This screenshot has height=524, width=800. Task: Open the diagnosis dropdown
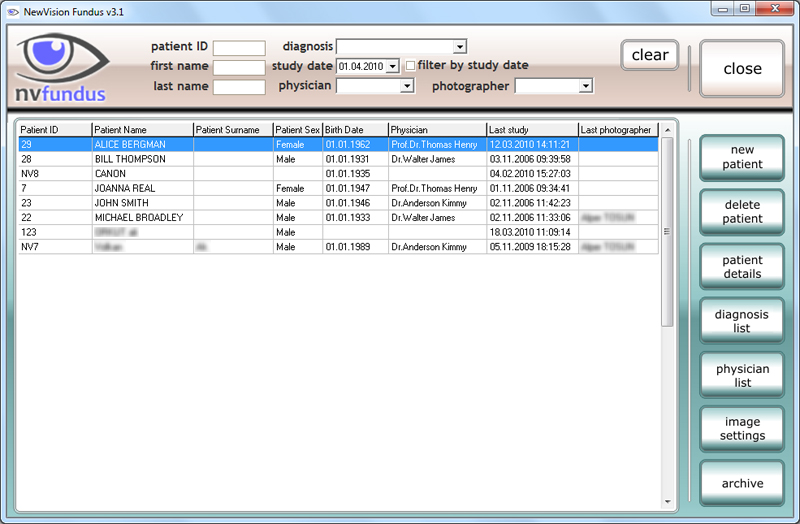tap(460, 46)
